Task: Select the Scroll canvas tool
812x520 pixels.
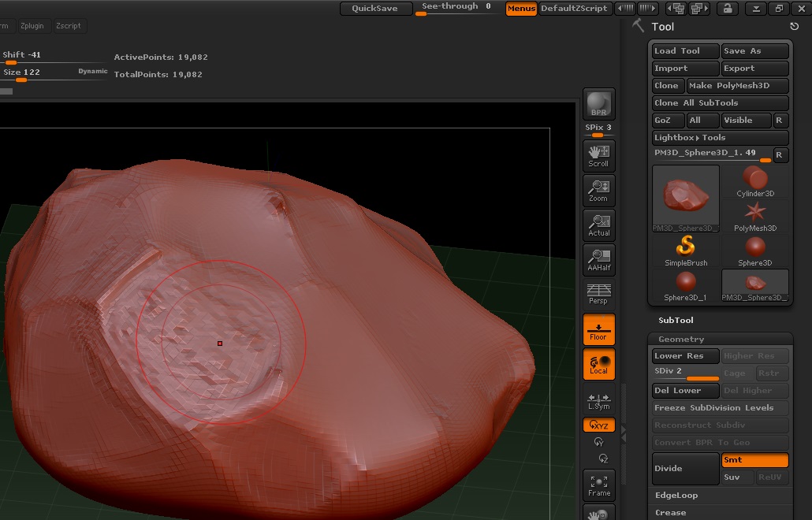Action: click(x=598, y=155)
